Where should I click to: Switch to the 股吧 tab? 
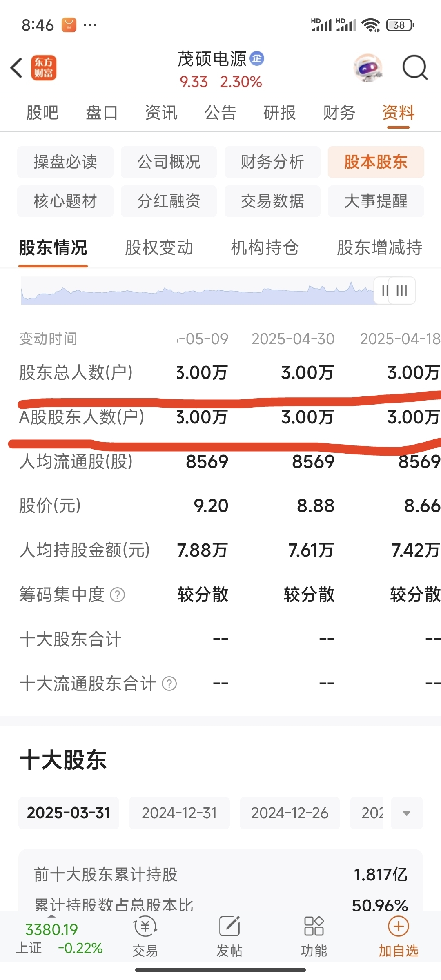[42, 112]
